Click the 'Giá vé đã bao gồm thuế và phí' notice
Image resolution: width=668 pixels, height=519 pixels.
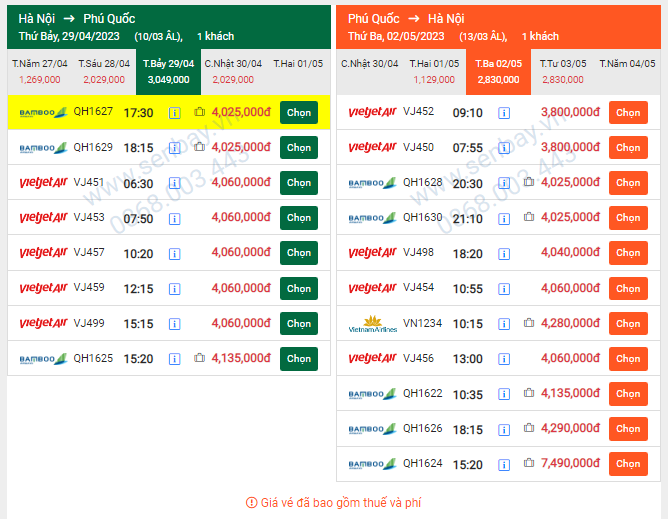coord(334,503)
